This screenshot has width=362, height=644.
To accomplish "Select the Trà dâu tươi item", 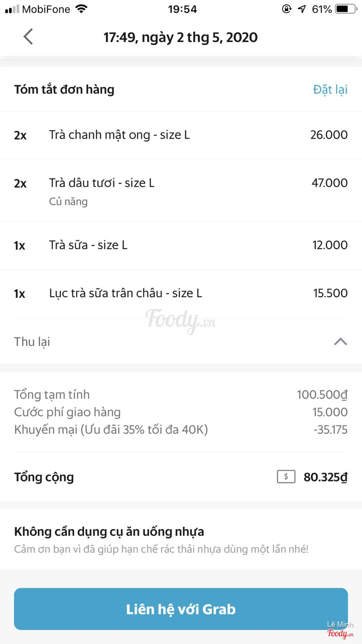I will click(102, 183).
